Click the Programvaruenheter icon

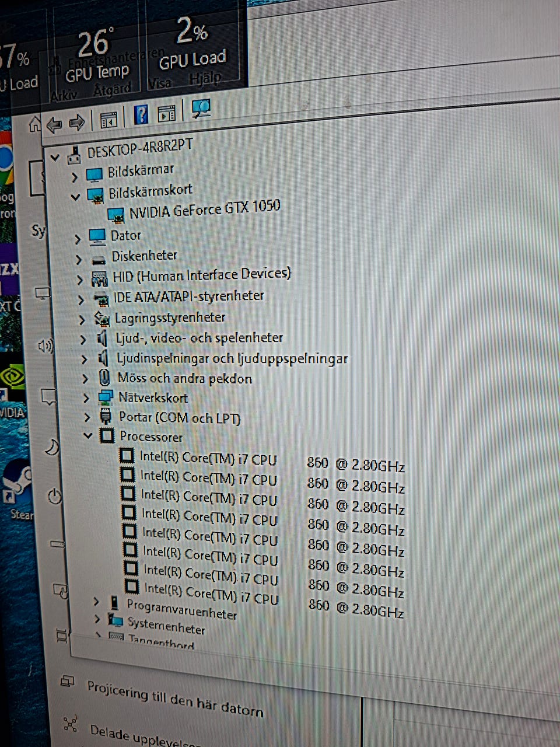[x=114, y=603]
